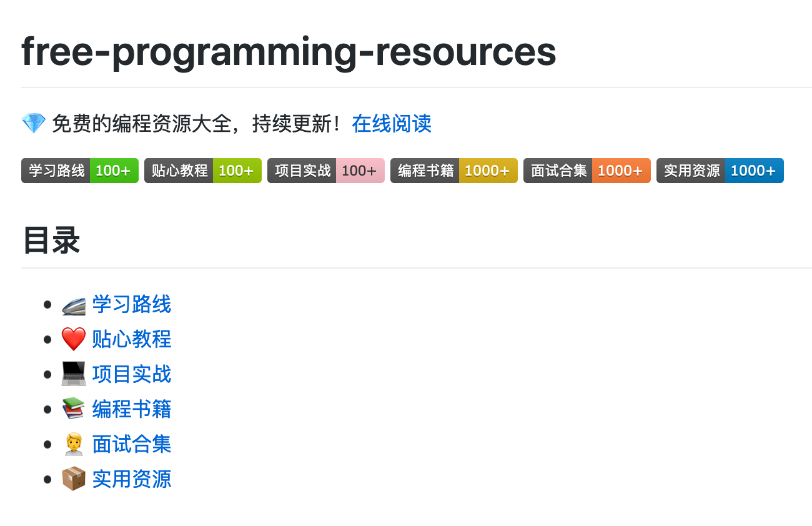Image resolution: width=812 pixels, height=526 pixels.
Task: Click the pink 项目实战 100+ badge
Action: pos(325,171)
